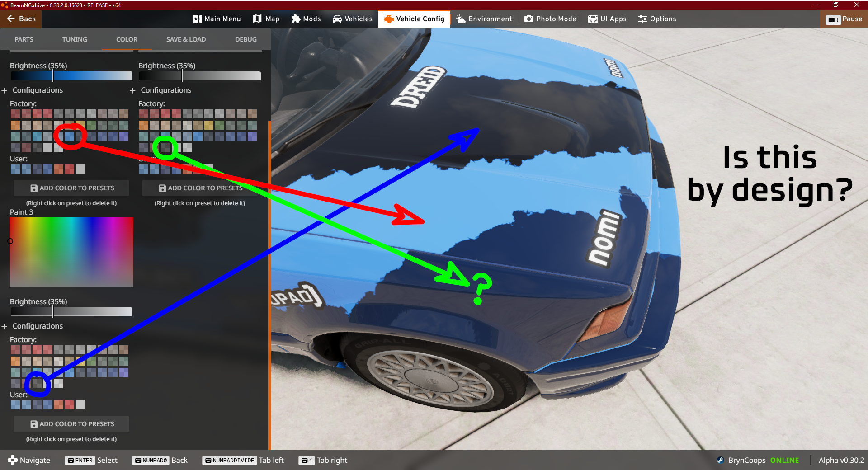868x470 pixels.
Task: Click the Back arrow in the top bar
Action: [x=11, y=19]
